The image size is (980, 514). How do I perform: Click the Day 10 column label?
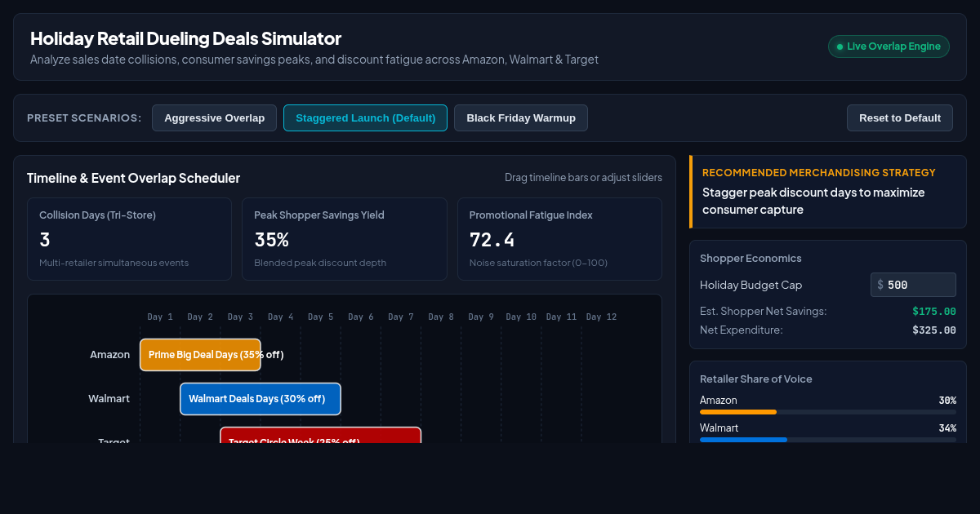click(521, 317)
